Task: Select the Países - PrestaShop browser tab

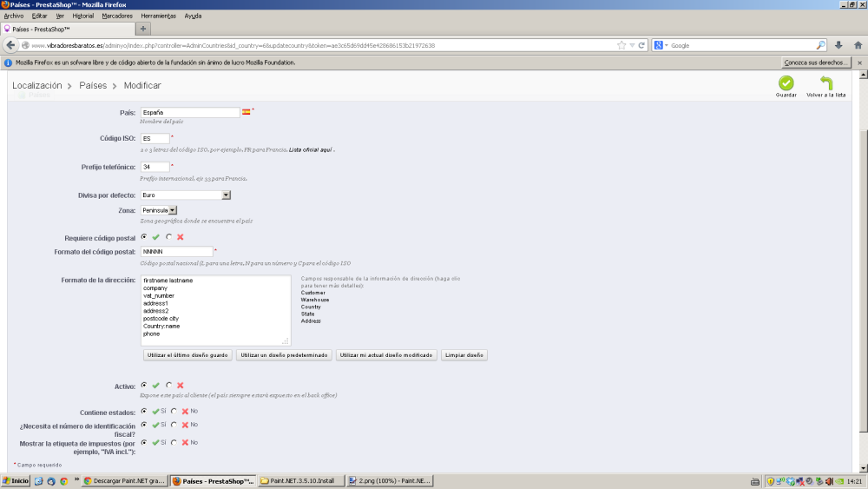Action: (x=68, y=29)
